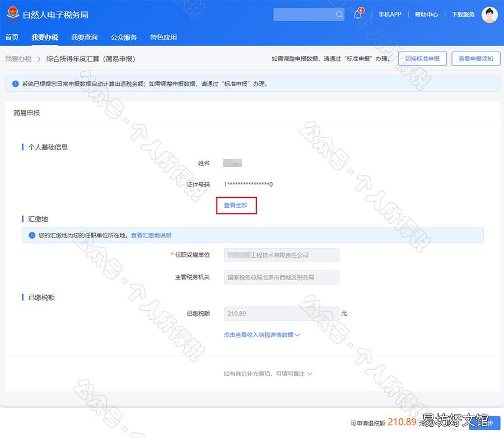Click refund amount 210.89 at bottom

tap(402, 422)
